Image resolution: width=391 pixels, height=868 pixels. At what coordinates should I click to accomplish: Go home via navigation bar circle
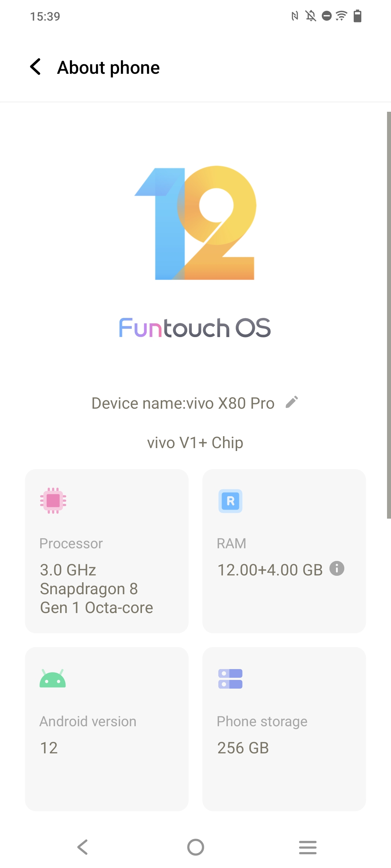[x=195, y=847]
